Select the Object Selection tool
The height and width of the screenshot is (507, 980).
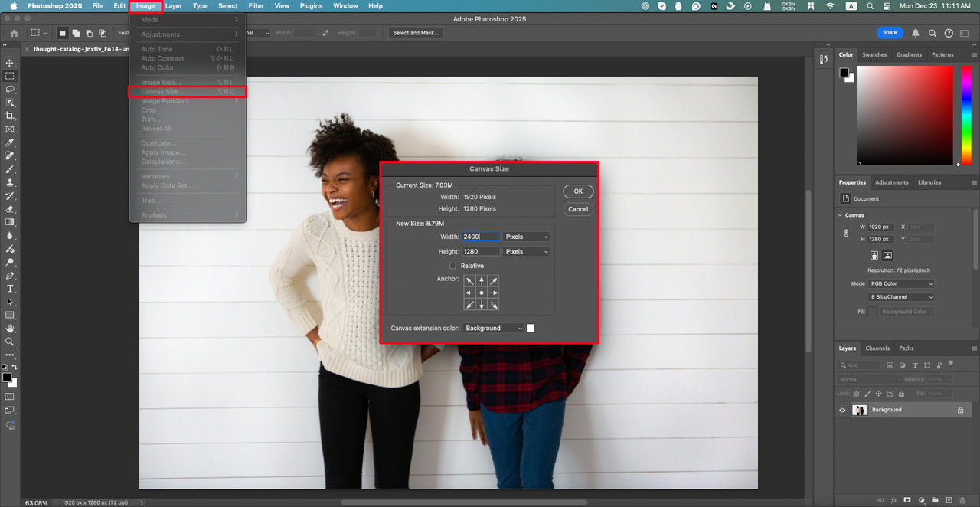10,103
